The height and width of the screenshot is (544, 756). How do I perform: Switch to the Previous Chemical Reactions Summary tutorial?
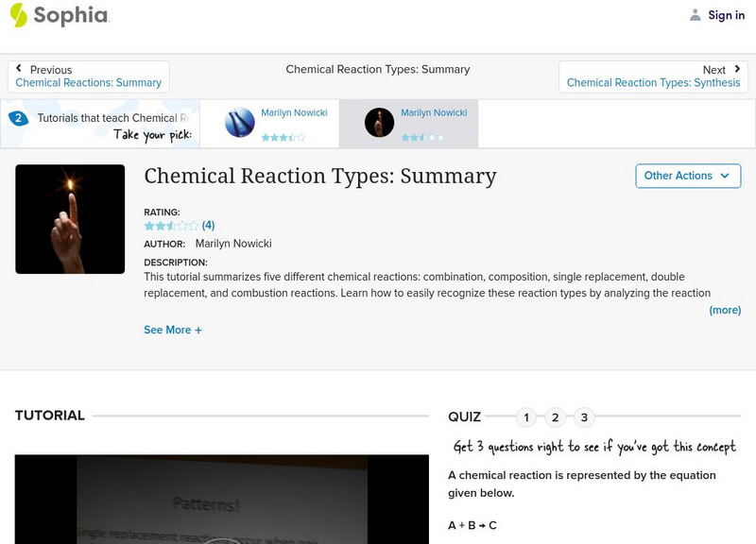(88, 82)
